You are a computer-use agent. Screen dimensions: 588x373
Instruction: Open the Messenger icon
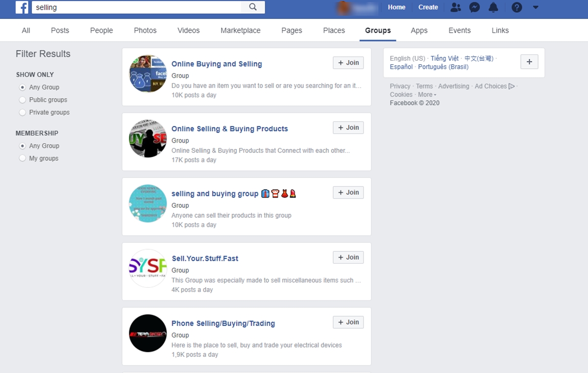pos(474,7)
